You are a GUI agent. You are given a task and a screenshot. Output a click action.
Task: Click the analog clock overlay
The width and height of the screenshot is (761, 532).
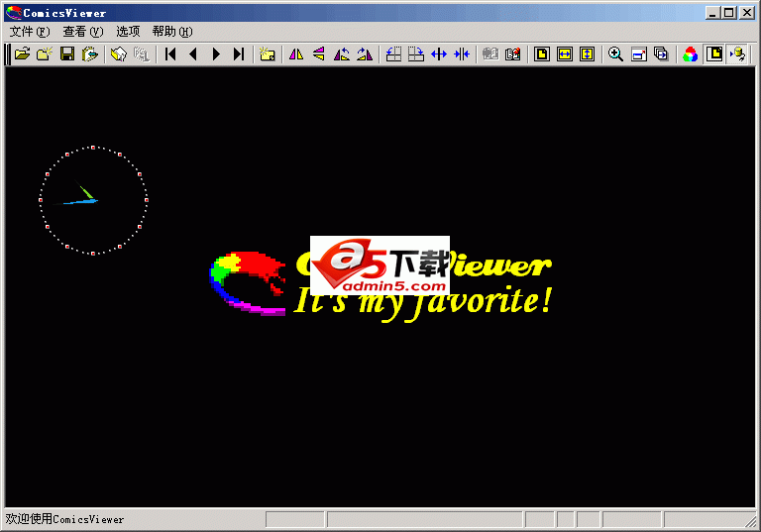click(93, 200)
